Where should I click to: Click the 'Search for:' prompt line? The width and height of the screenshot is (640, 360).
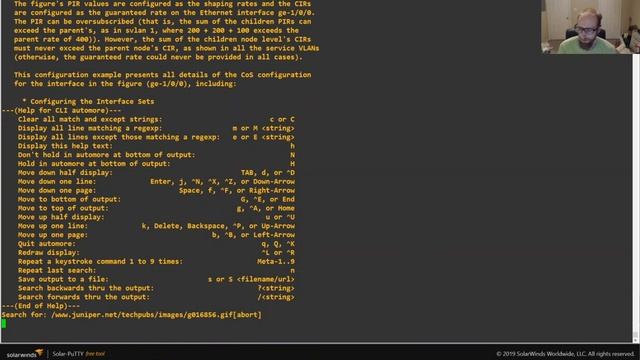click(x=131, y=315)
